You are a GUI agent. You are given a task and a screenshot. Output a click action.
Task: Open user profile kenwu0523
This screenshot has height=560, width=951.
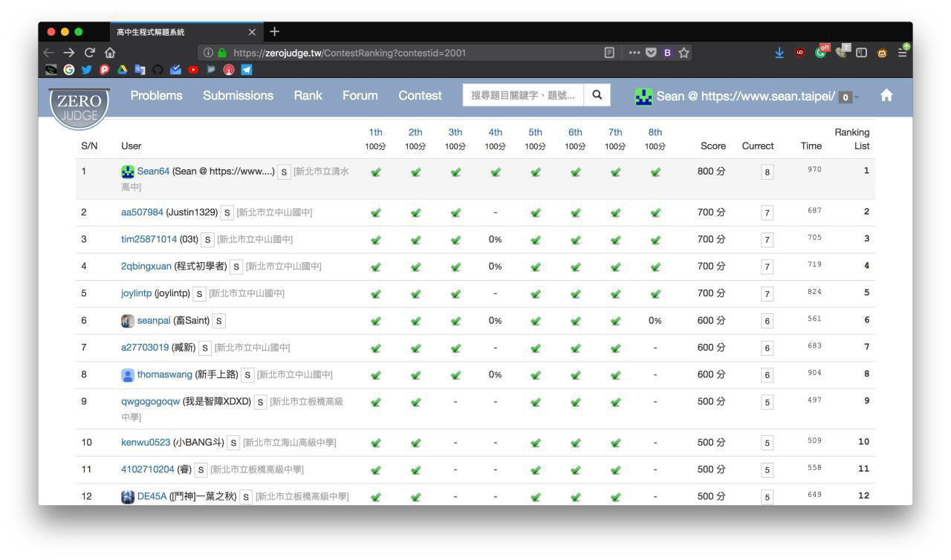146,442
